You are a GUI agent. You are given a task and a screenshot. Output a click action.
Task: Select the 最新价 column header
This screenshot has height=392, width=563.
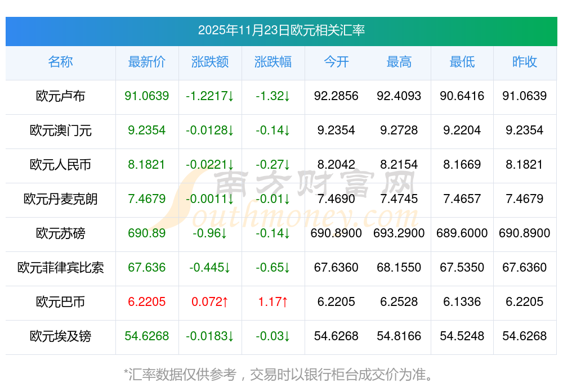(x=147, y=62)
